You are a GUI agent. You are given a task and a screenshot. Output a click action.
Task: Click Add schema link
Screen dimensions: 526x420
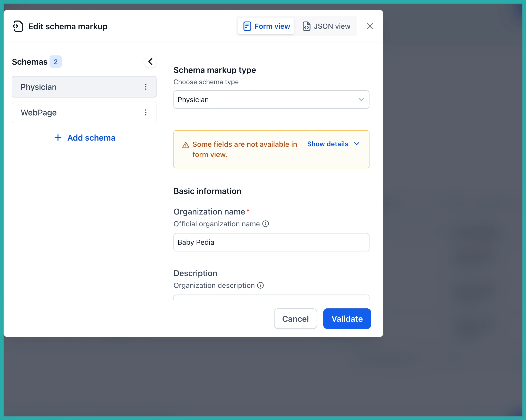(x=85, y=138)
